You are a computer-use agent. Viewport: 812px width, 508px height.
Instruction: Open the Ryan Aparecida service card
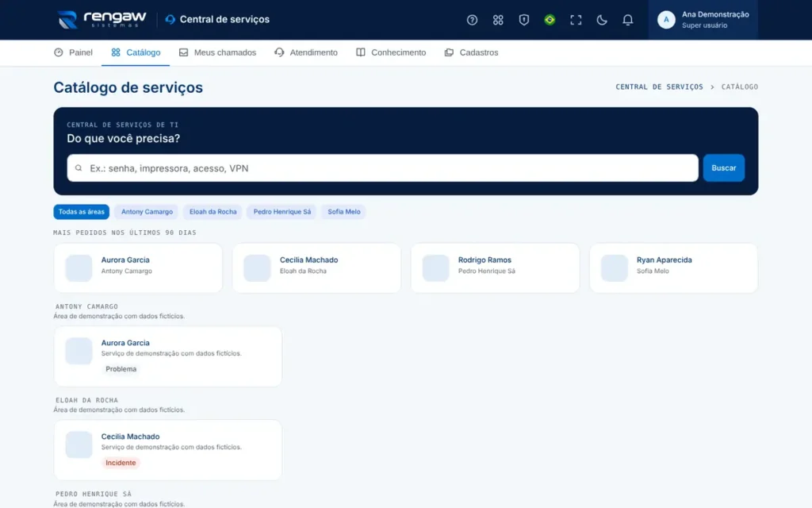click(673, 268)
